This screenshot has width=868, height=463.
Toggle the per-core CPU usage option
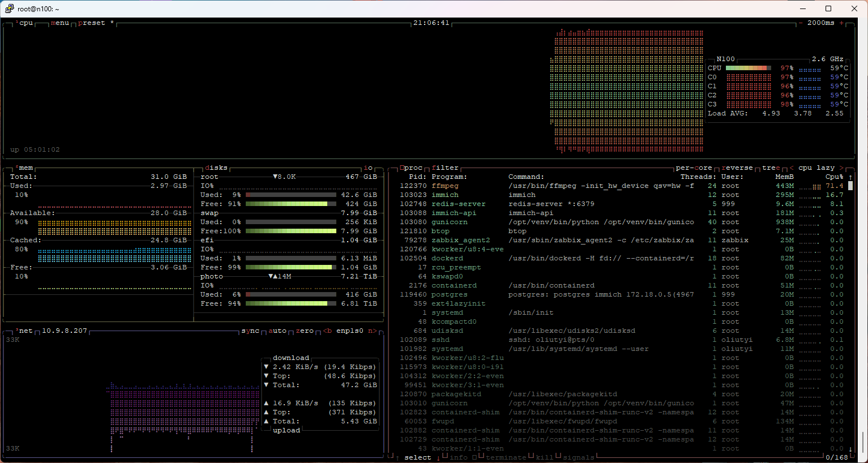click(x=694, y=168)
